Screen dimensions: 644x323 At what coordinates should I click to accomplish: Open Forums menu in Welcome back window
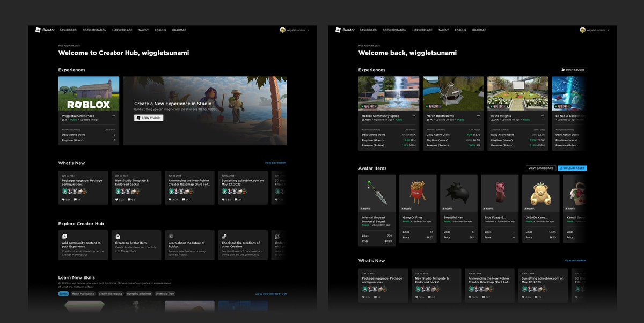pyautogui.click(x=460, y=30)
